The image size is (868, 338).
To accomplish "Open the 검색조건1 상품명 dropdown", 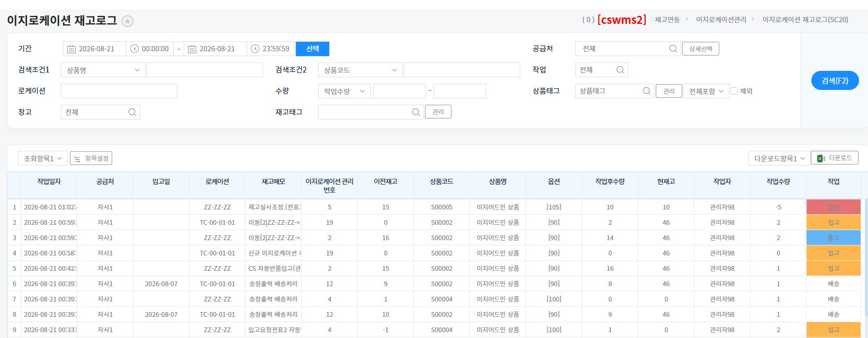I will pyautogui.click(x=103, y=70).
